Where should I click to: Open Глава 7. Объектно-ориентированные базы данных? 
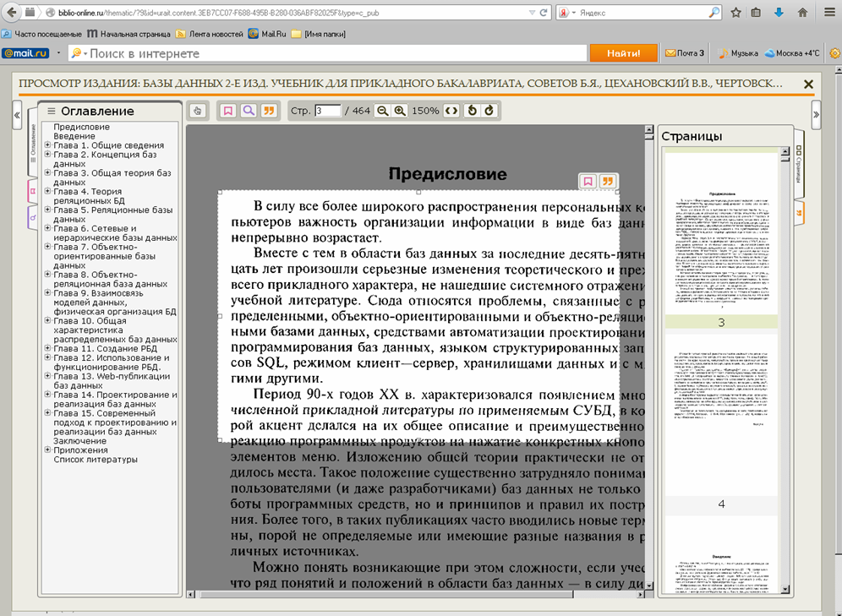click(105, 256)
